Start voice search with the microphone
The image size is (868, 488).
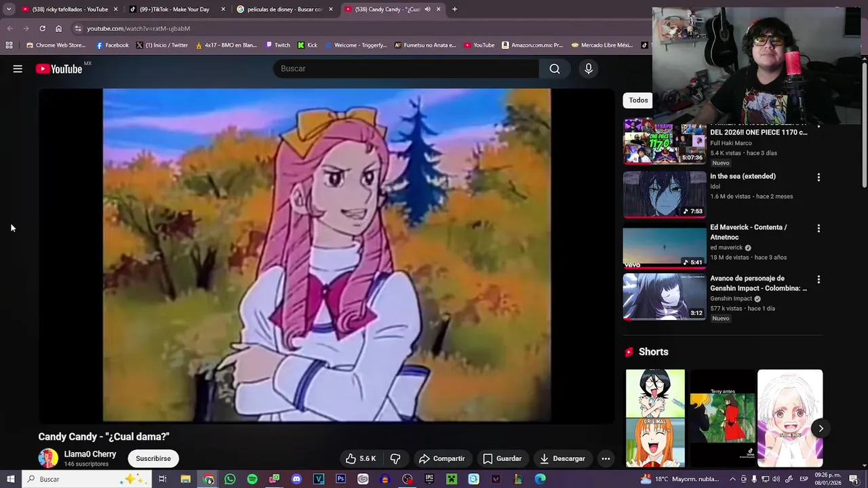tap(589, 68)
